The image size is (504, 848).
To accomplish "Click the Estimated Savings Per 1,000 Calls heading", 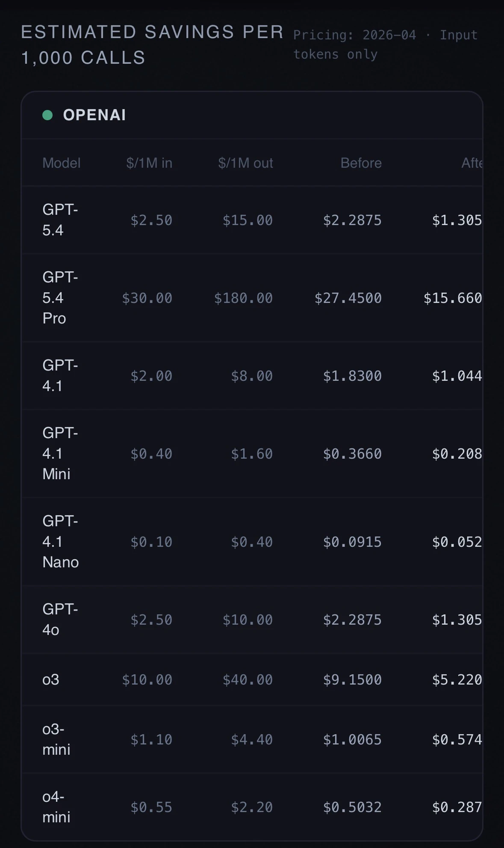I will [x=152, y=45].
